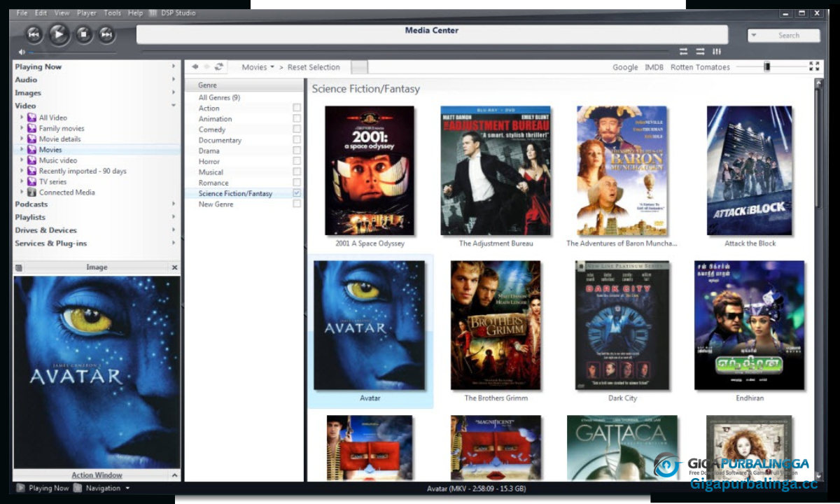Tick the Documentary genre checkbox
This screenshot has height=504, width=840.
pos(297,140)
